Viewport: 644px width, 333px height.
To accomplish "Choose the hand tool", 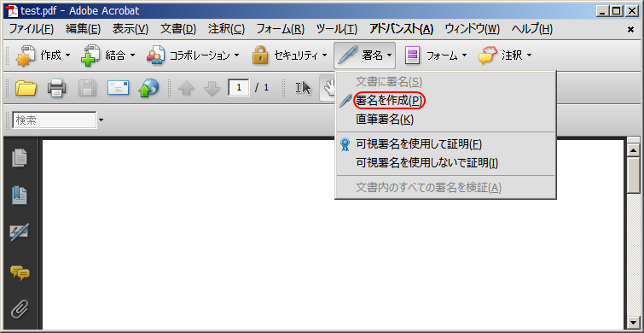I will pos(328,88).
